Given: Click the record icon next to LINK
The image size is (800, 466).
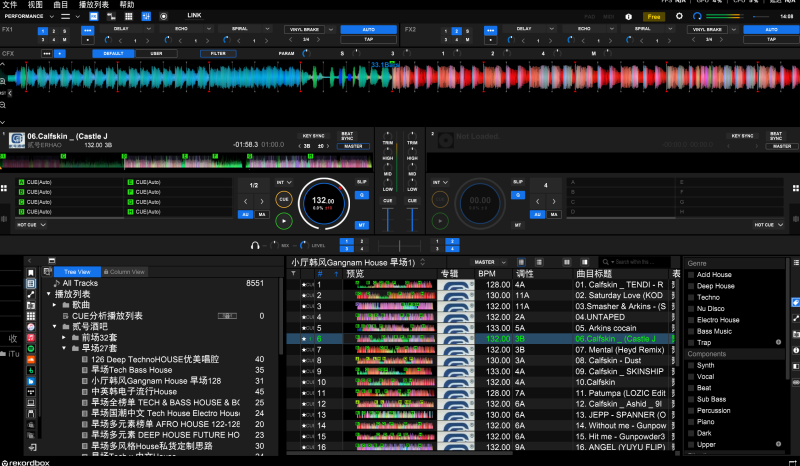Looking at the screenshot, I should click(x=164, y=17).
